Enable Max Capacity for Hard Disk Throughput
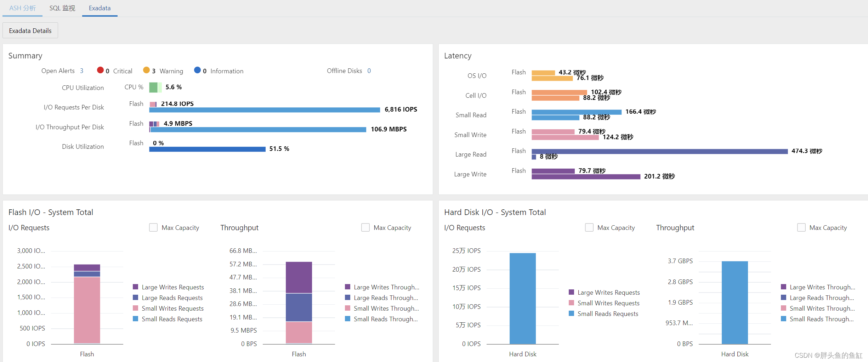The image size is (868, 362). click(801, 227)
